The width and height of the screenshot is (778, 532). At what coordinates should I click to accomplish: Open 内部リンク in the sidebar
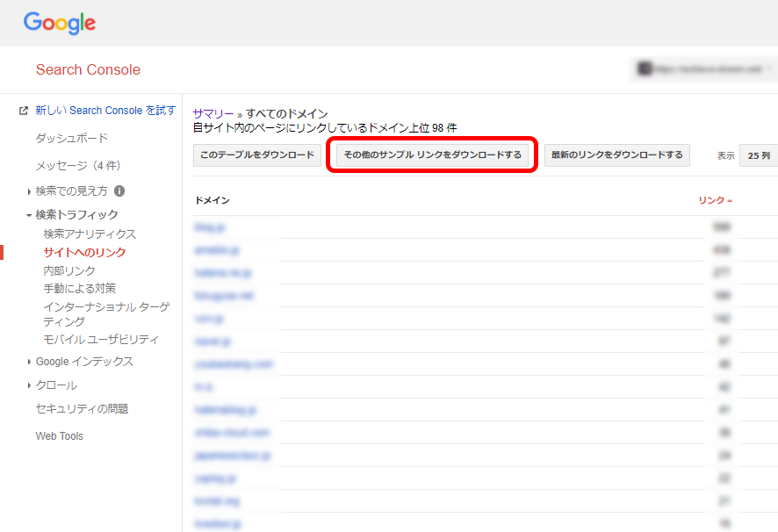click(x=69, y=270)
